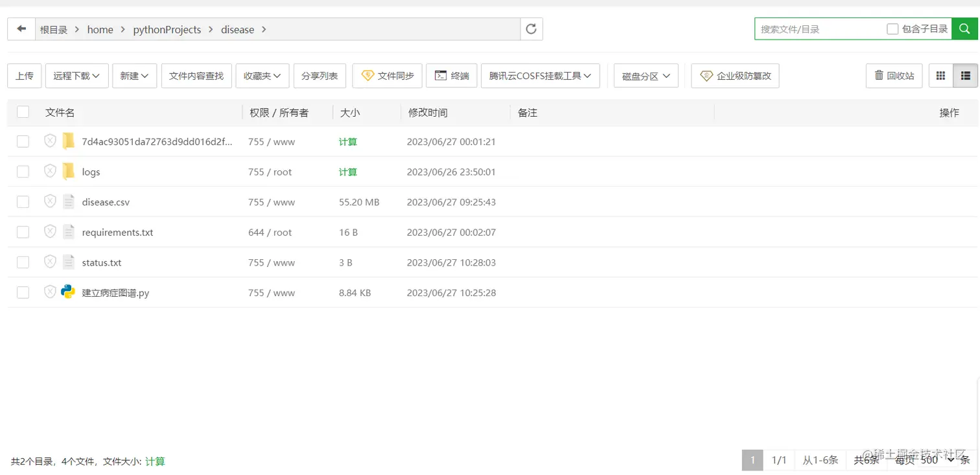Open 文件内容查找
Image resolution: width=980 pixels, height=475 pixels.
pos(196,76)
